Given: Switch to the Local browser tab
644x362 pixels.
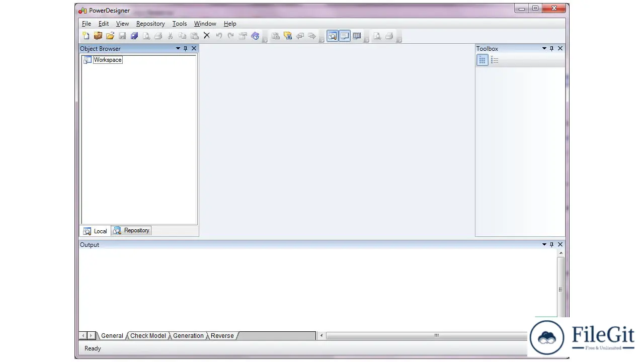Looking at the screenshot, I should [95, 231].
